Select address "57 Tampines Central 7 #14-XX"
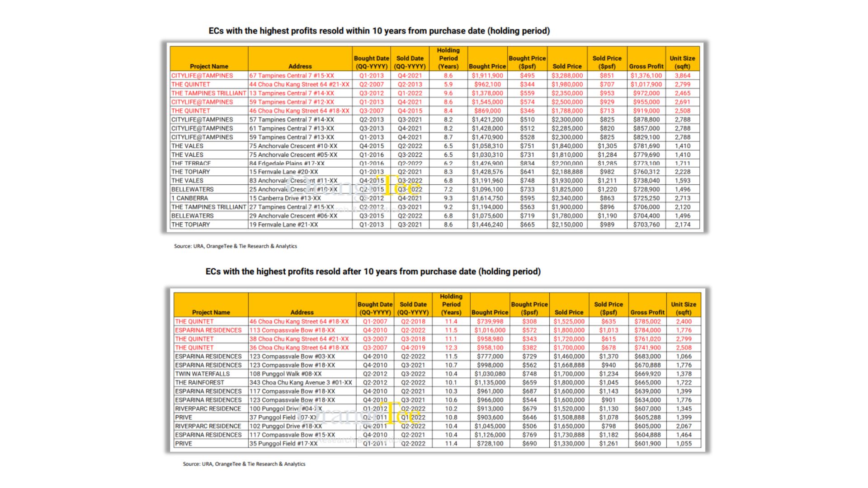This screenshot has height=488, width=868. [x=292, y=120]
